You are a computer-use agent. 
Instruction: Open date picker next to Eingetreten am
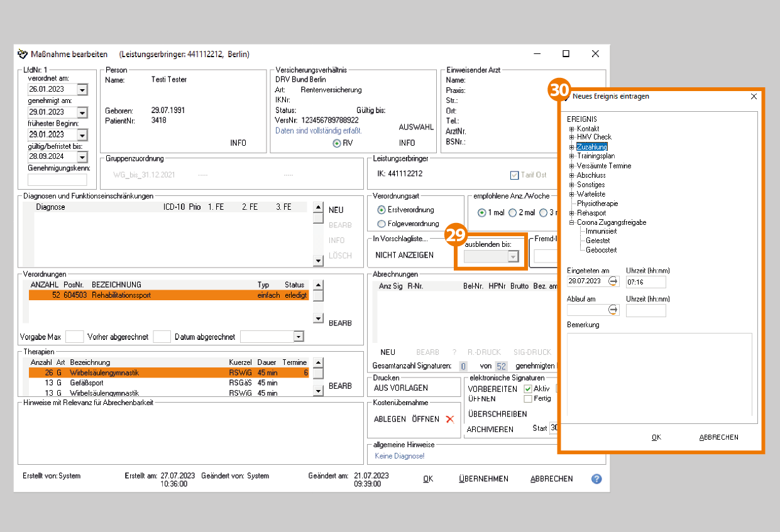coord(613,281)
